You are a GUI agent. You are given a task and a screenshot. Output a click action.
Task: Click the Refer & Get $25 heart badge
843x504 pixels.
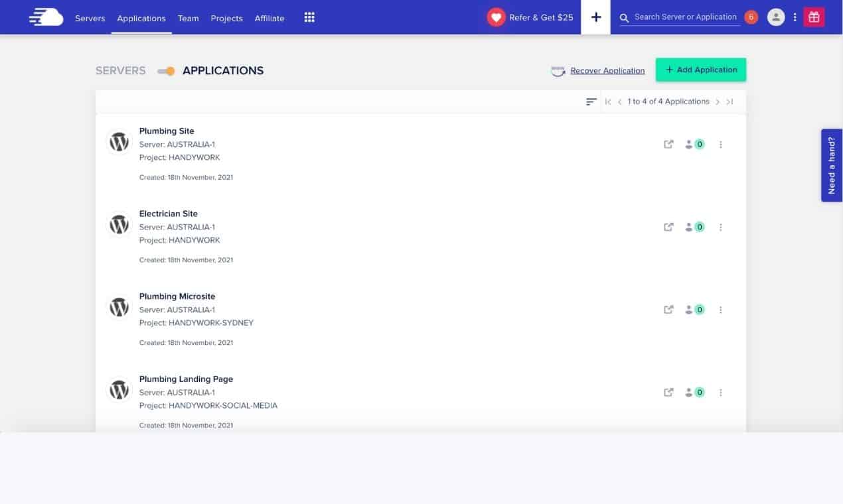tap(497, 17)
